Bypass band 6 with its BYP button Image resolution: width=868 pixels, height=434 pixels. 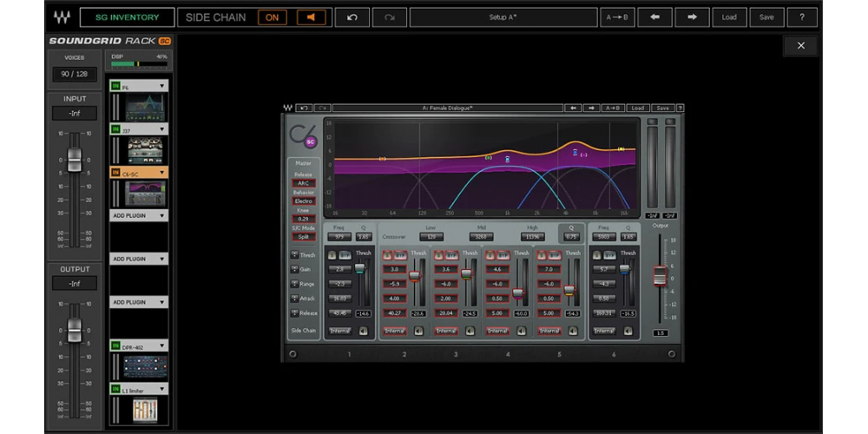tap(610, 255)
